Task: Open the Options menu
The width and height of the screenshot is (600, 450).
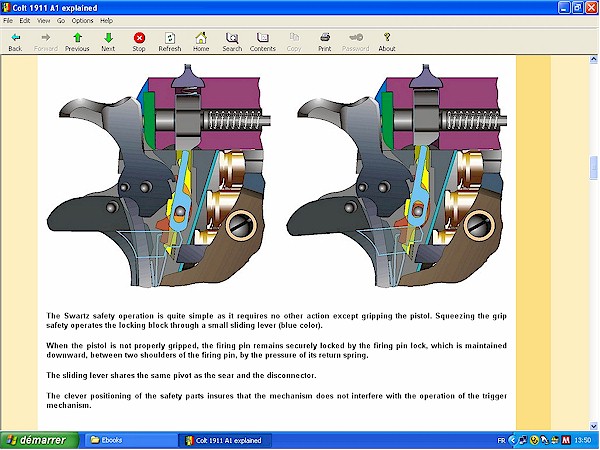Action: coord(82,21)
